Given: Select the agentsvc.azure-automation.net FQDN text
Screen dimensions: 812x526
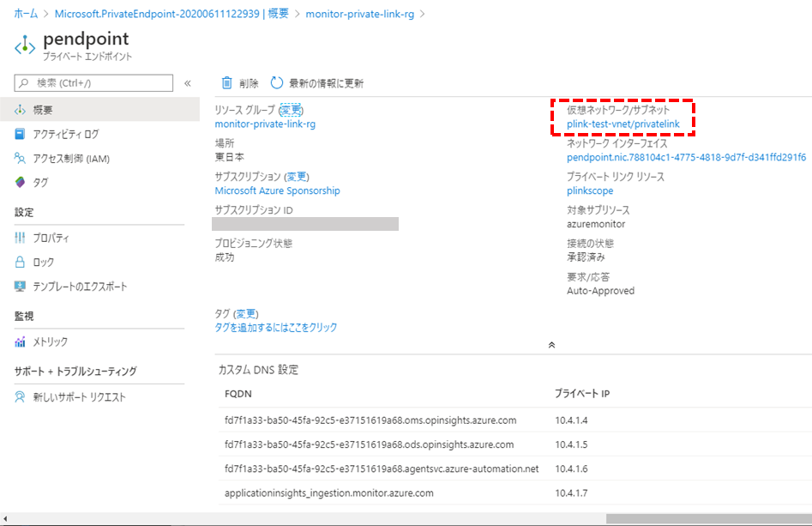Looking at the screenshot, I should coord(382,469).
